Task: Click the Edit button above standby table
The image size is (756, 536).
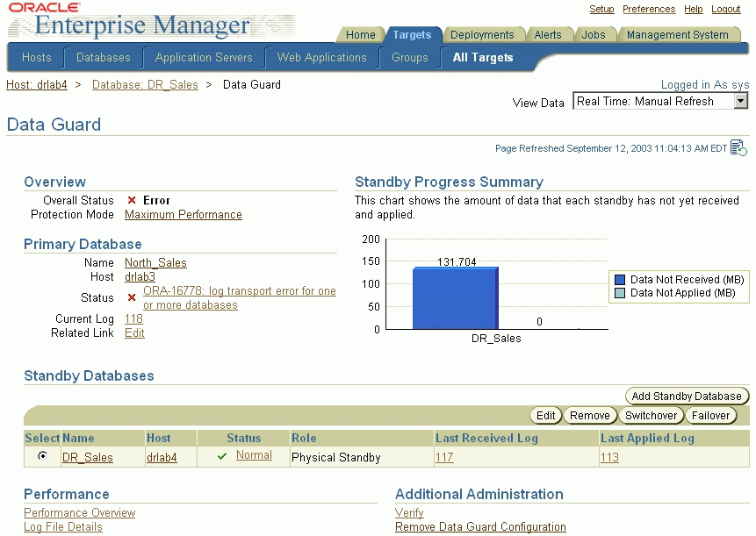Action: (x=546, y=415)
